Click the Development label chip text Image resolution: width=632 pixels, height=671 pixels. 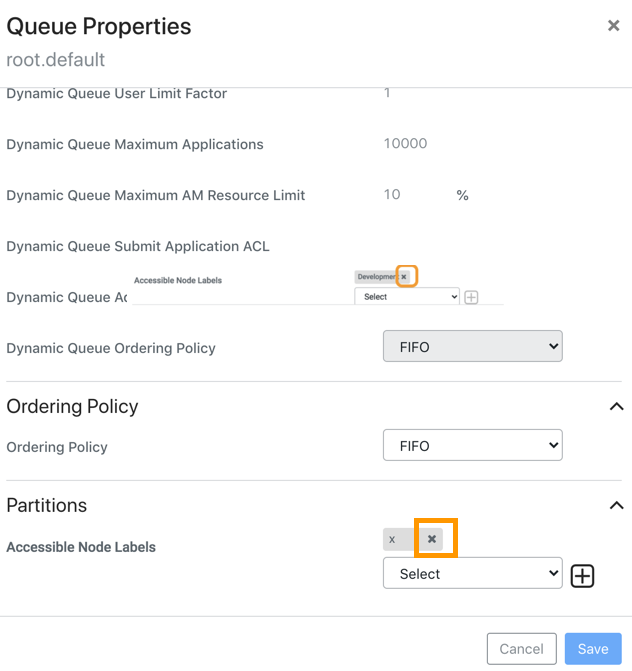point(376,277)
